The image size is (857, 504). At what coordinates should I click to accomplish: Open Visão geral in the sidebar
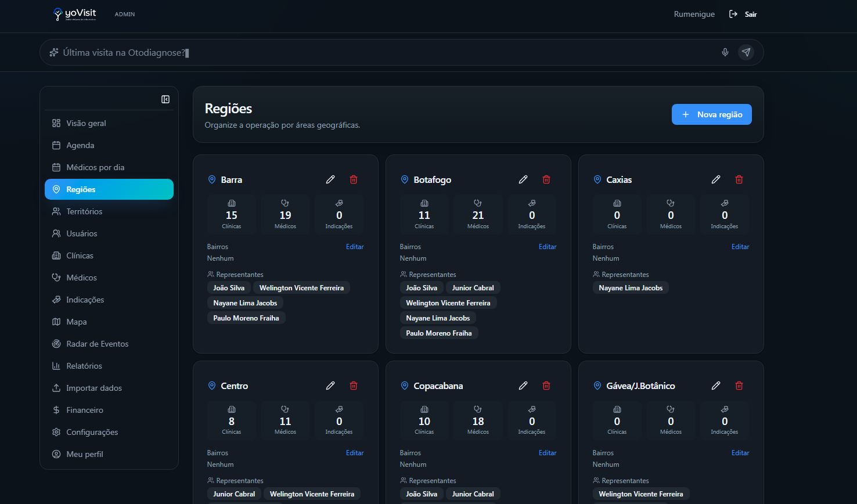tap(109, 123)
